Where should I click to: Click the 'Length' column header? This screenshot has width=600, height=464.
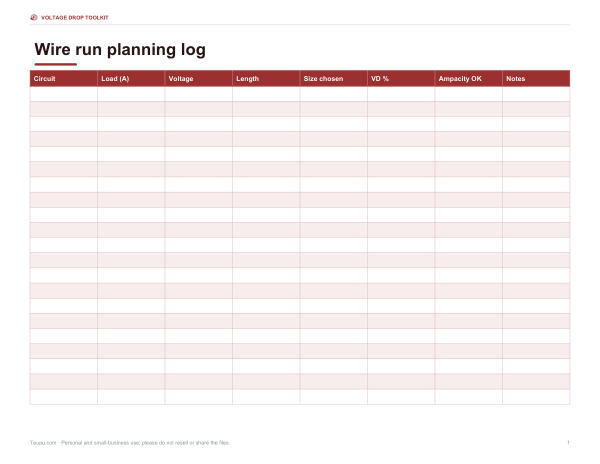point(266,78)
